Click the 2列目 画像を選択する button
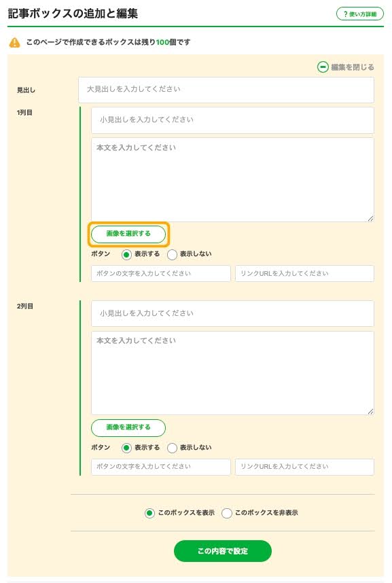Viewport: 392px width, 583px height. tap(128, 427)
